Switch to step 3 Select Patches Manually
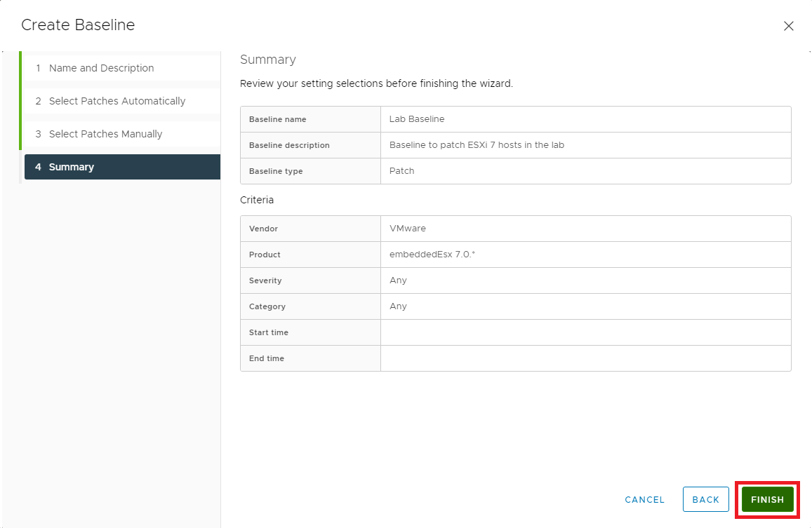The height and width of the screenshot is (528, 812). tap(105, 134)
